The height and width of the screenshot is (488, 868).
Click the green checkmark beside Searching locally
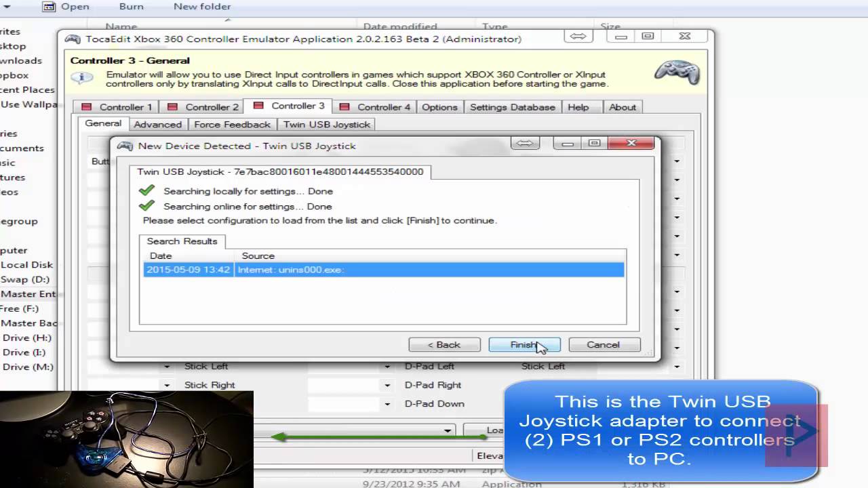(x=146, y=191)
